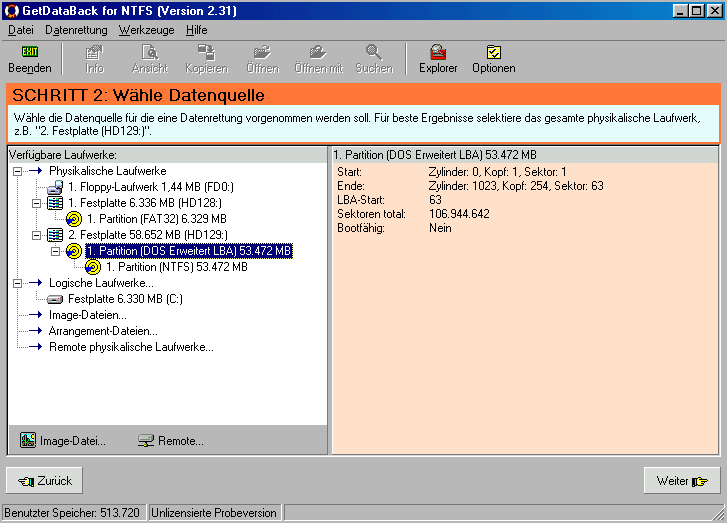Click the arrow icon beside Logische Laufwerke
Screen dimensions: 727x523
point(36,283)
